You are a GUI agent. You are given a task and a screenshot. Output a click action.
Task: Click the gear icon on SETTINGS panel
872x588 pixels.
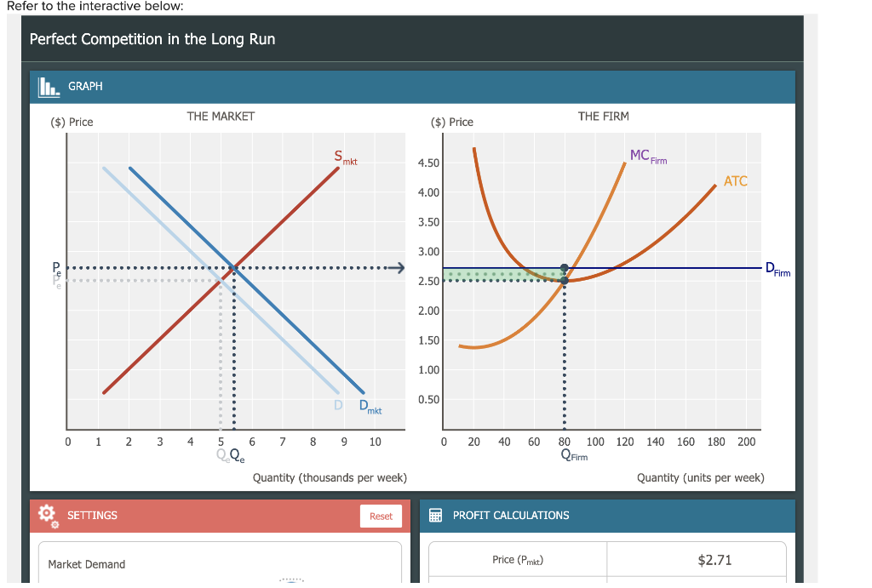tap(47, 515)
